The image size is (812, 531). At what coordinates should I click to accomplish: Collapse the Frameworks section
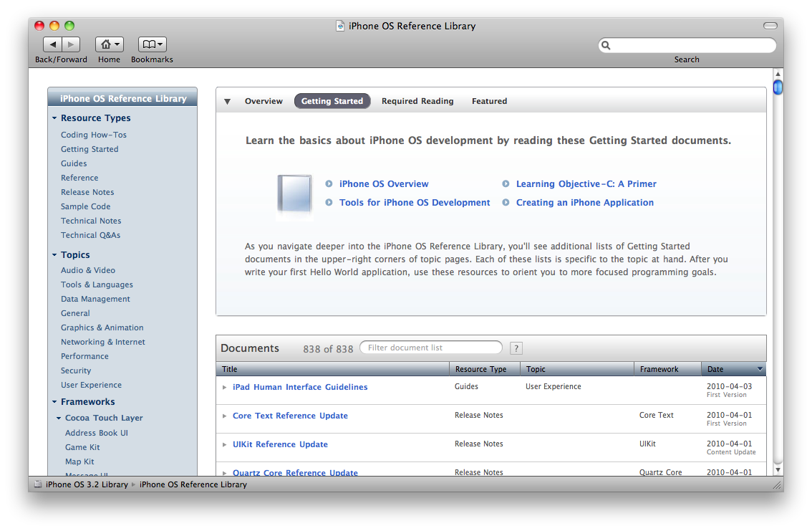tap(54, 402)
